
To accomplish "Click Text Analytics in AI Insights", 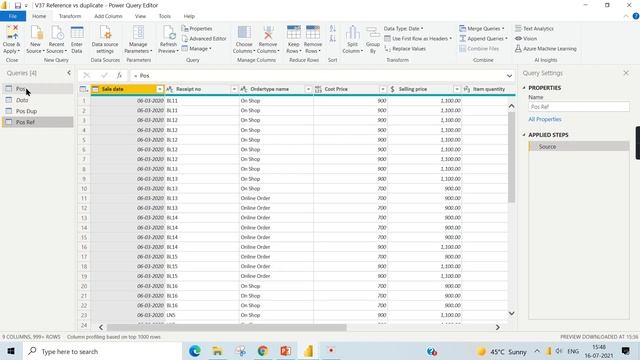I will tap(534, 29).
